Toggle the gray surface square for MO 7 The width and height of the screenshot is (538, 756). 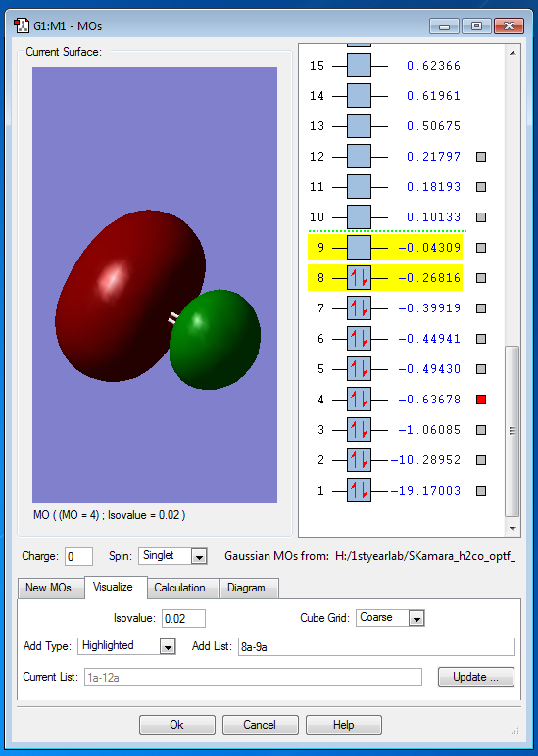(481, 308)
